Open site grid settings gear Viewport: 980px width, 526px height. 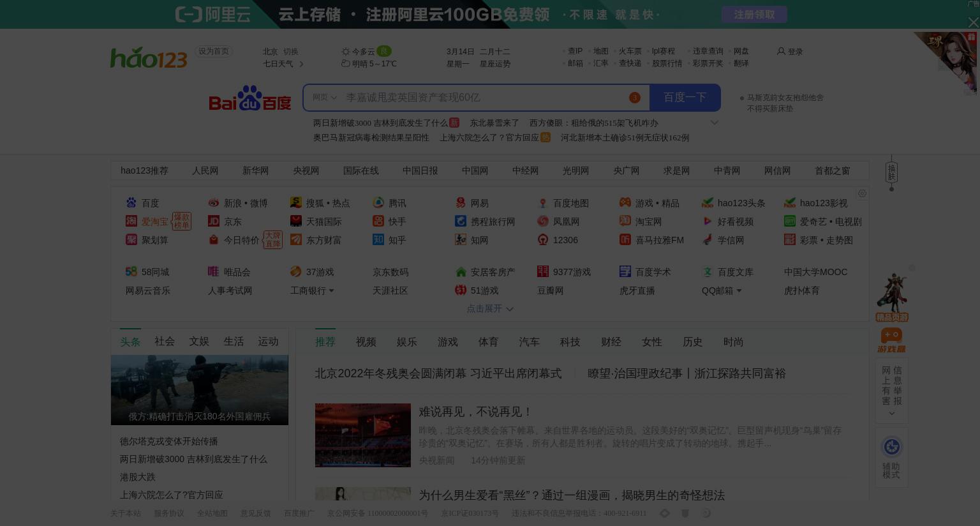862,193
